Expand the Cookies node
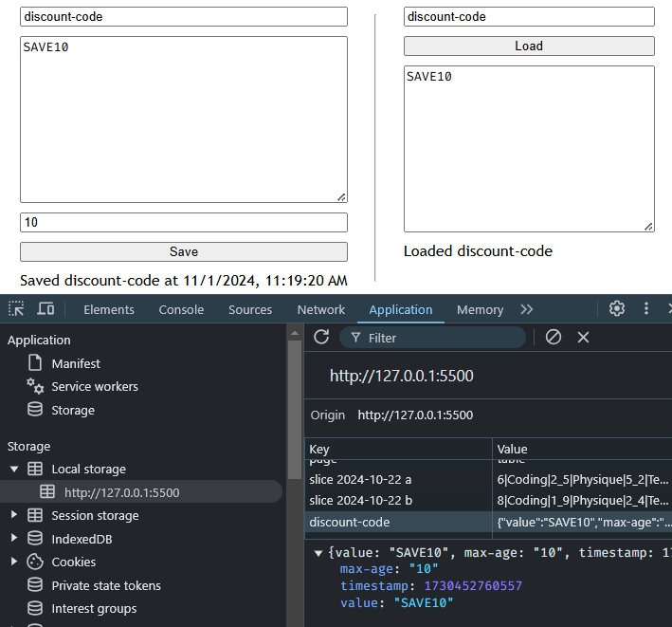 coord(14,561)
